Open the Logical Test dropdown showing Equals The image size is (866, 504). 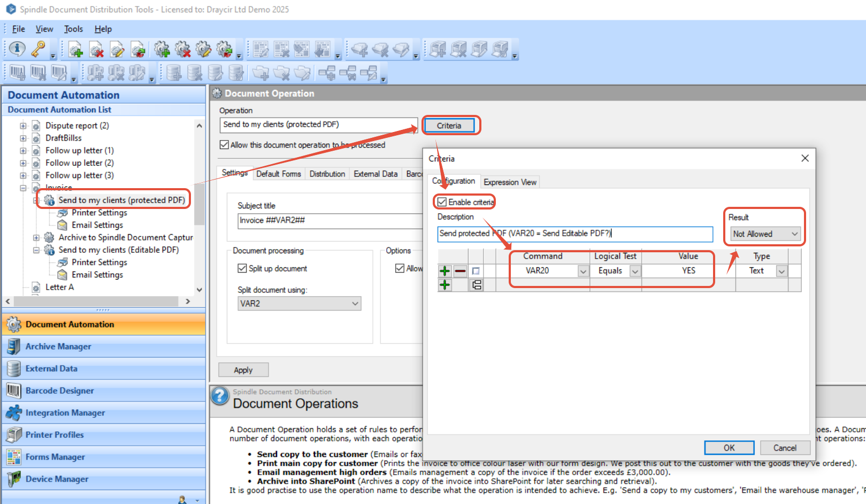pos(635,271)
